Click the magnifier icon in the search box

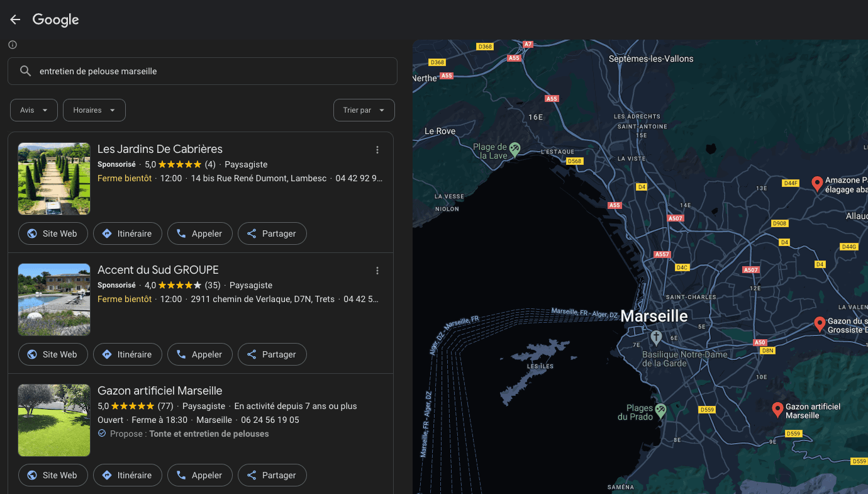coord(25,71)
